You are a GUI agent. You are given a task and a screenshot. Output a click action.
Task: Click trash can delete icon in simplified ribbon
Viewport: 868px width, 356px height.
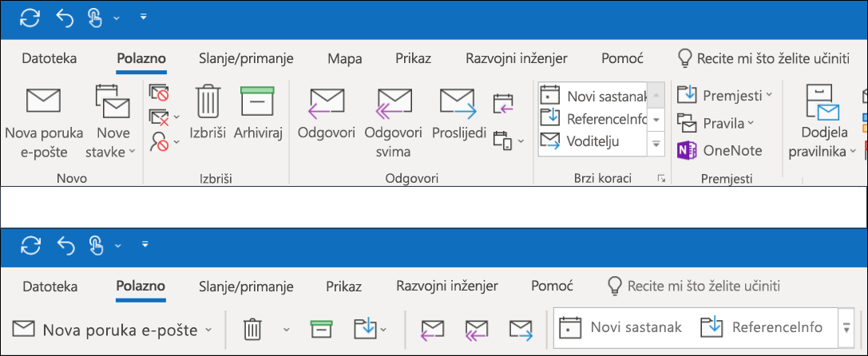pos(252,330)
